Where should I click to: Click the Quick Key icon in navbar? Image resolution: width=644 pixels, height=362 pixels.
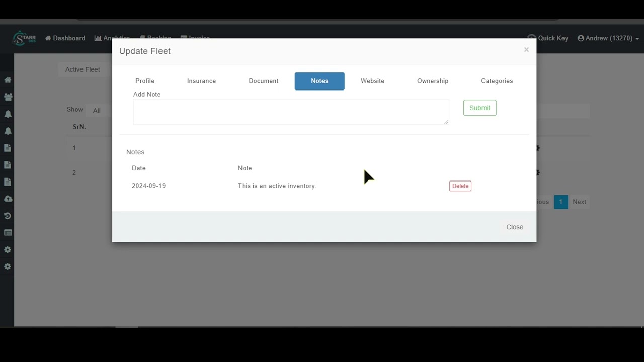point(531,38)
